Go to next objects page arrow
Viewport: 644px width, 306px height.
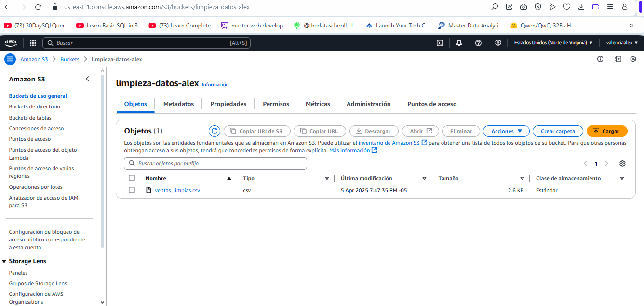(606, 164)
